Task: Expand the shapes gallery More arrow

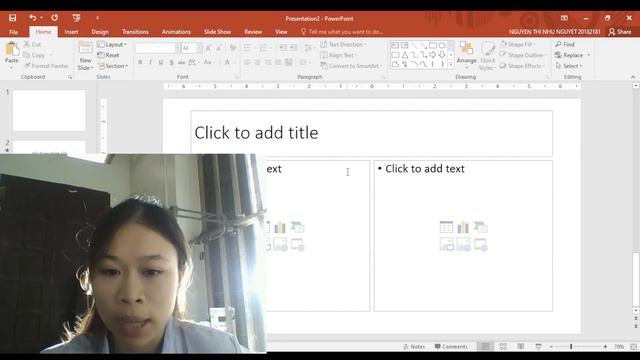Action: click(451, 64)
